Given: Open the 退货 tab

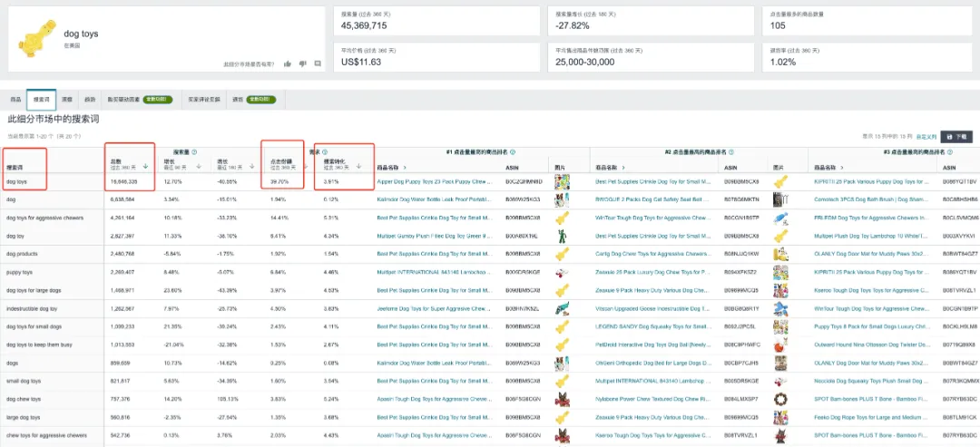Looking at the screenshot, I should [256, 99].
